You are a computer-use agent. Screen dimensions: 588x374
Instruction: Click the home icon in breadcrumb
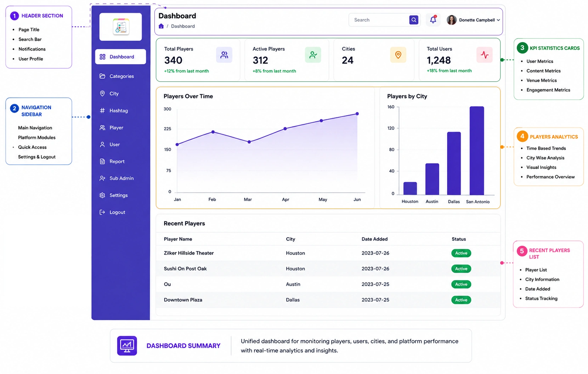[161, 26]
